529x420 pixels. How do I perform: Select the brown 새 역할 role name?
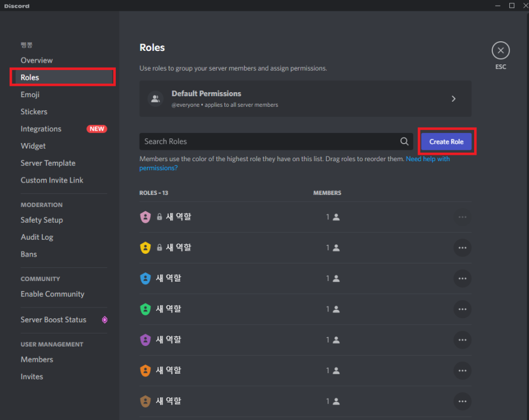168,401
